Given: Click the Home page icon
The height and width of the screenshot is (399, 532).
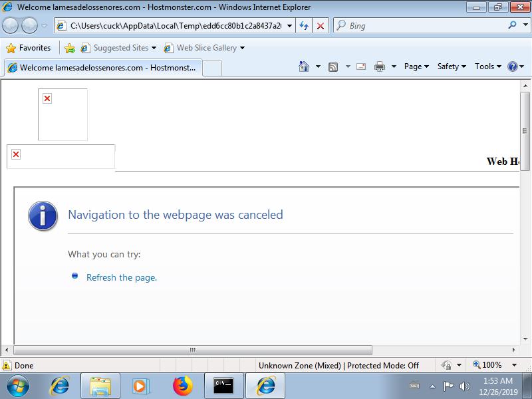Looking at the screenshot, I should 304,66.
